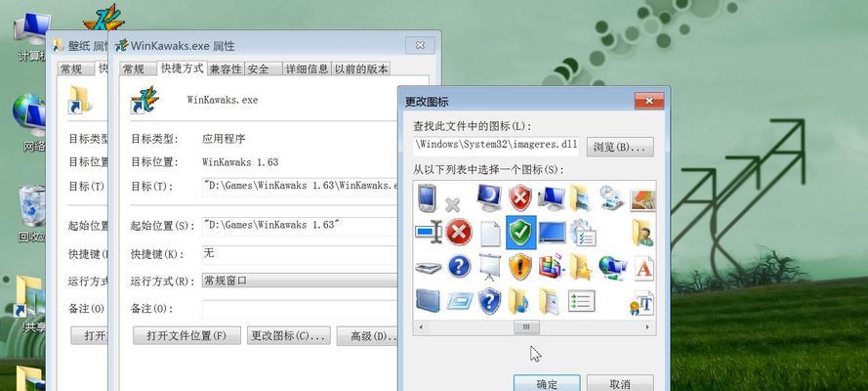Select the blue widescreen display icon

click(x=552, y=233)
